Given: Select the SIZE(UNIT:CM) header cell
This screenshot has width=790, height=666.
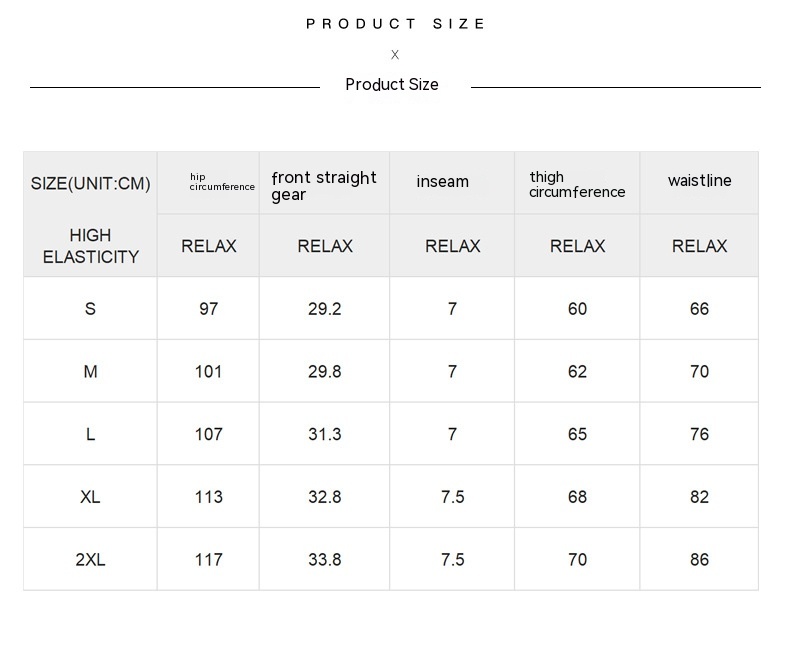Looking at the screenshot, I should [90, 183].
